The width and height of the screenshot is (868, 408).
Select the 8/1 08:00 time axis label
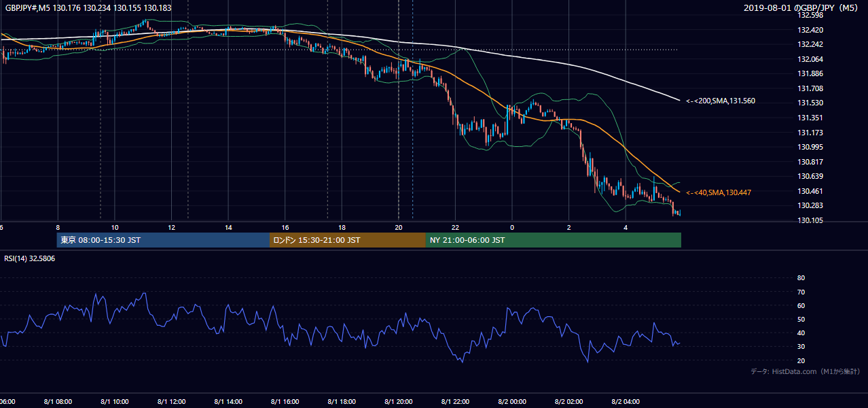click(x=58, y=402)
